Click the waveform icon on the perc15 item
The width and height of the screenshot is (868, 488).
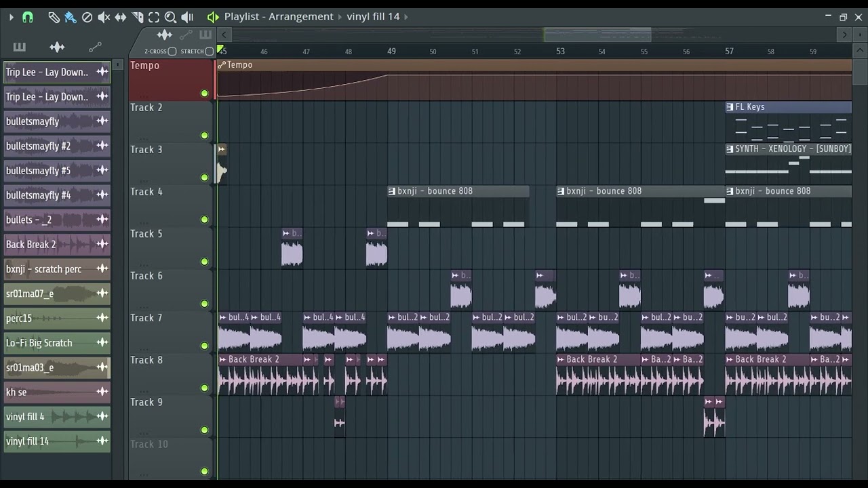pos(102,319)
